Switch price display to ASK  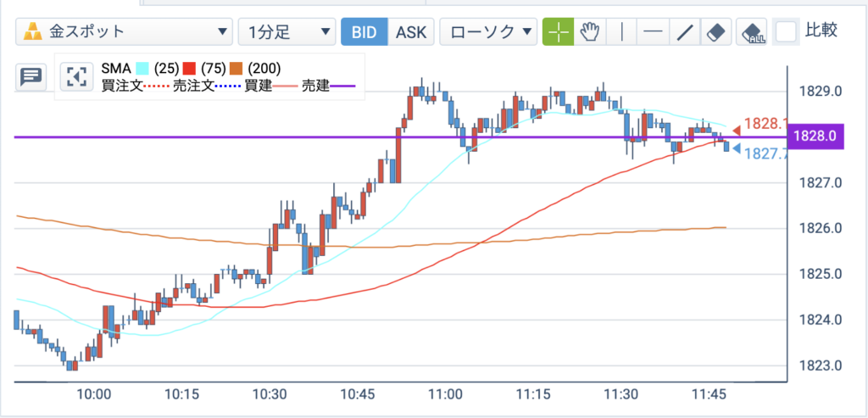tap(411, 32)
